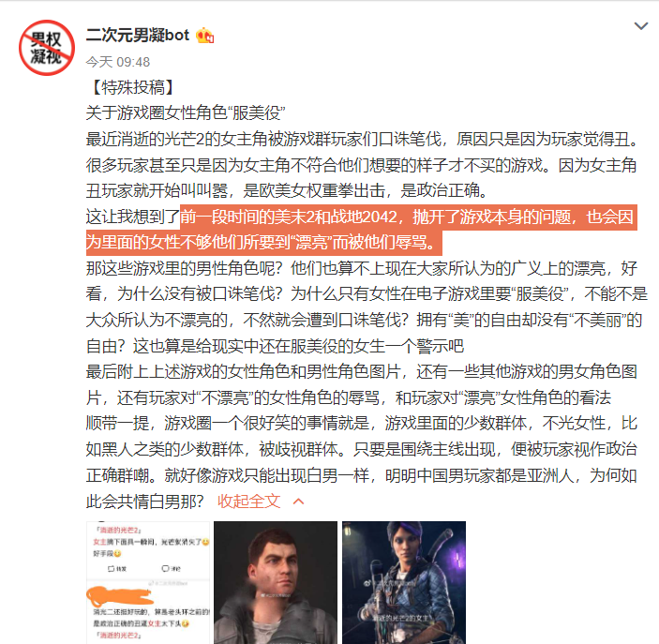Click the gold crown membership badge
The image size is (659, 644).
(x=204, y=36)
